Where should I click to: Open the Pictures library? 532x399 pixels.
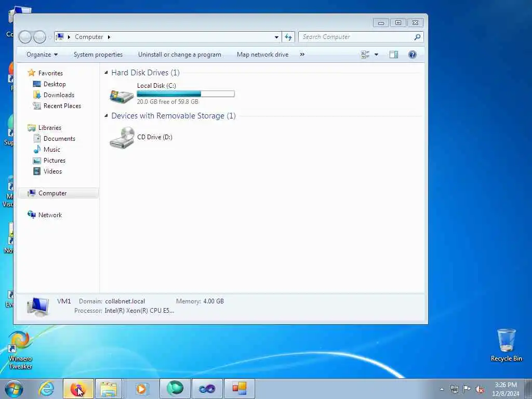tap(54, 160)
